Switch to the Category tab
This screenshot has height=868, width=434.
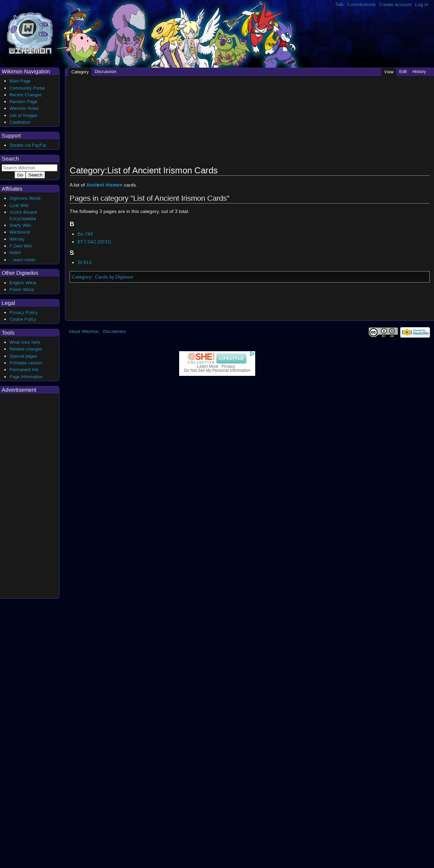tap(80, 72)
